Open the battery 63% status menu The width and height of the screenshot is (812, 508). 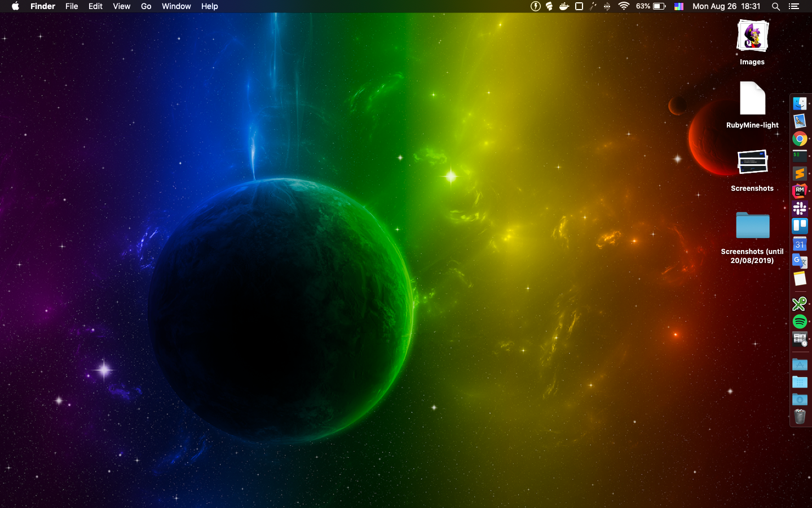(651, 6)
